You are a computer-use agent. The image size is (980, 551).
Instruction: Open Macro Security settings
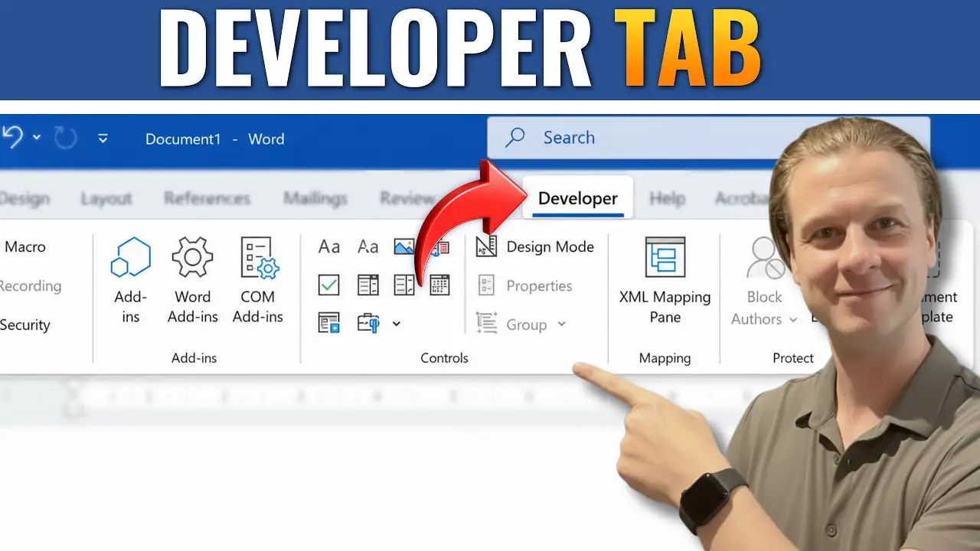24,325
